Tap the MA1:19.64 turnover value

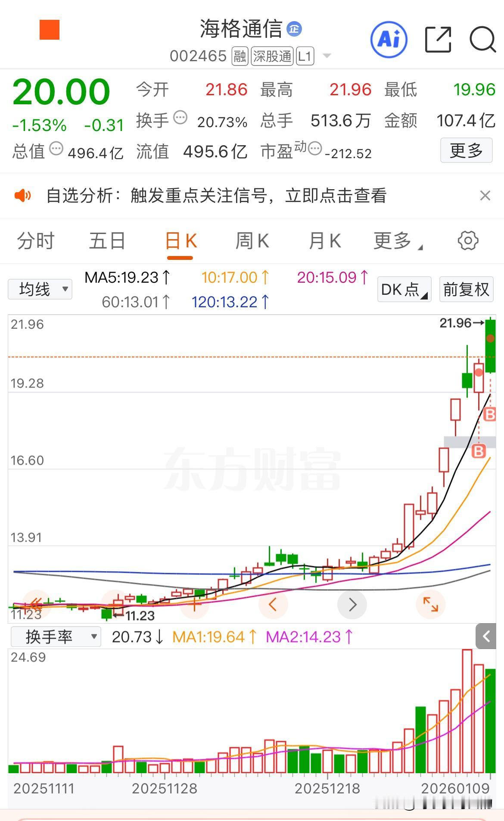215,637
